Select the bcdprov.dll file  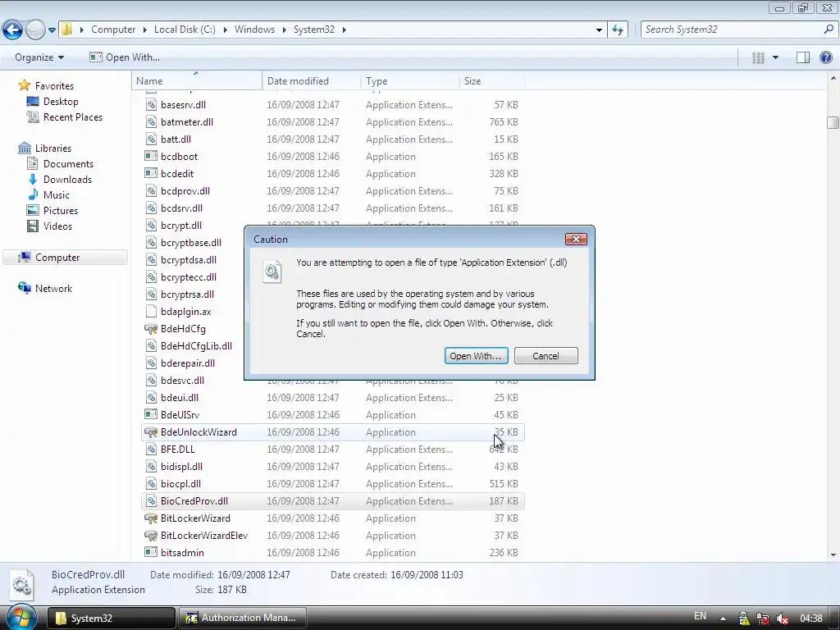(x=185, y=190)
